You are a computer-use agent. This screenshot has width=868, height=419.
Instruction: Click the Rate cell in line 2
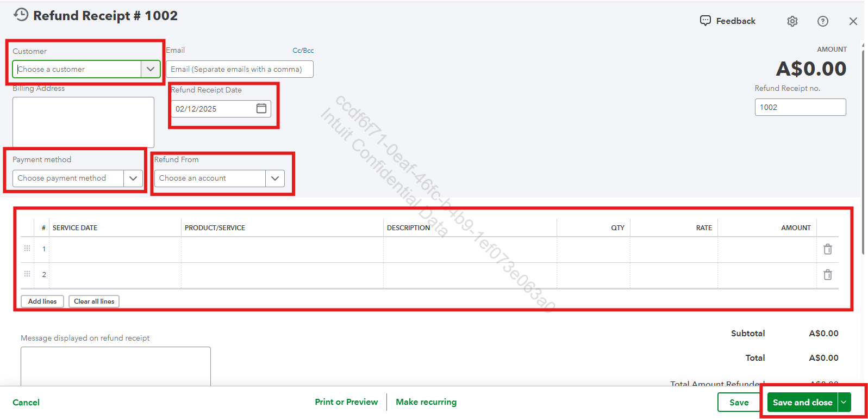[x=674, y=275]
